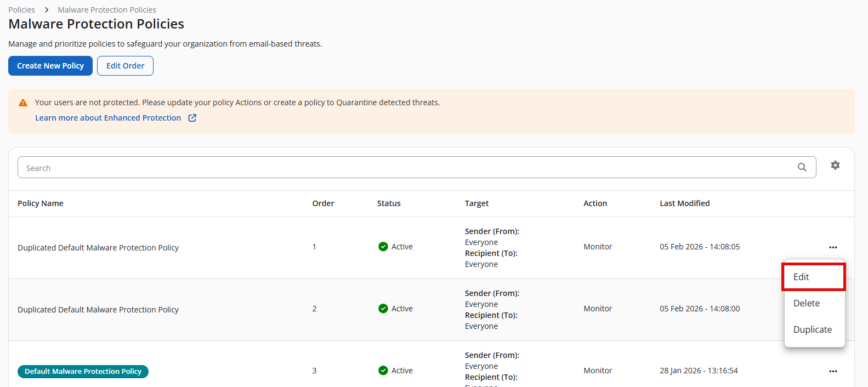Click the Default Malware Protection Policy badge
This screenshot has height=387, width=868.
[x=83, y=372]
